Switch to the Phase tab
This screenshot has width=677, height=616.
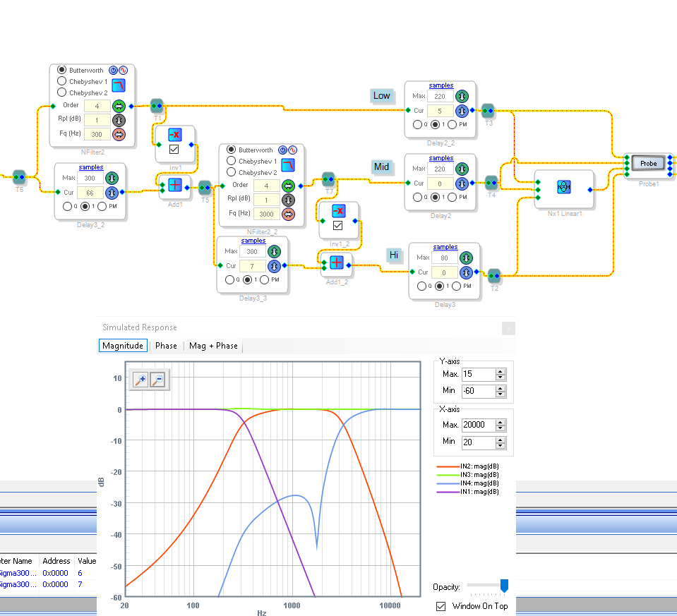[166, 346]
